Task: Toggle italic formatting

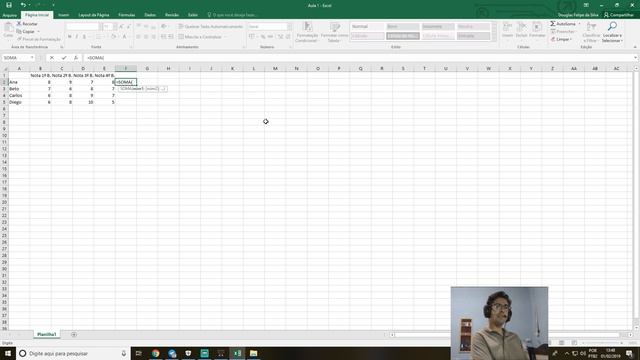Action: (x=77, y=37)
